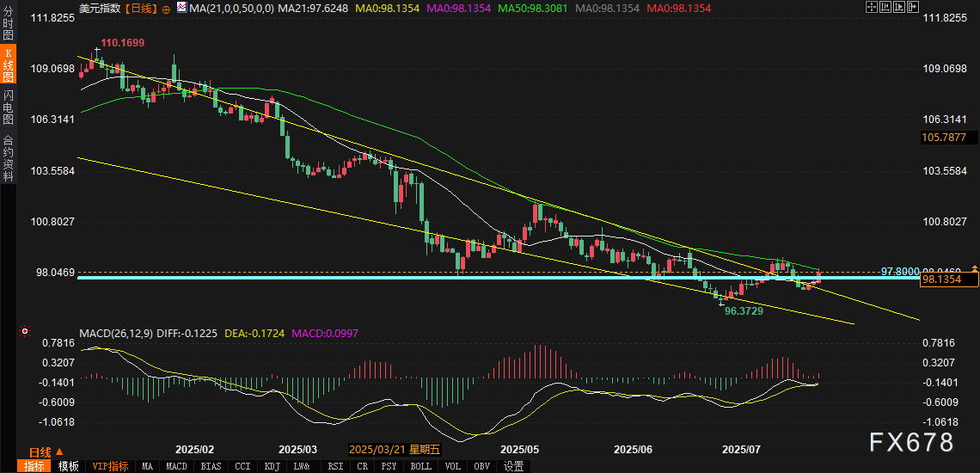The image size is (980, 473).
Task: Click the red sun icon above MACD panel
Action: tap(24, 331)
